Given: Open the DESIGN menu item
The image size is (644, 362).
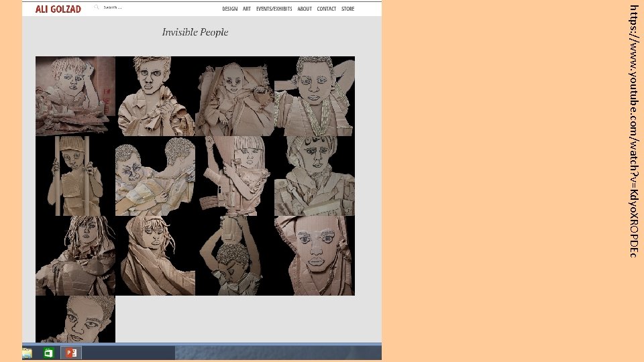Looking at the screenshot, I should [x=229, y=9].
